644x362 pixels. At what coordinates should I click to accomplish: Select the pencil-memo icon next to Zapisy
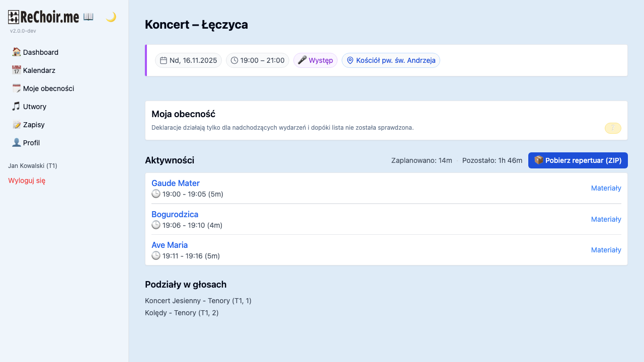(17, 124)
